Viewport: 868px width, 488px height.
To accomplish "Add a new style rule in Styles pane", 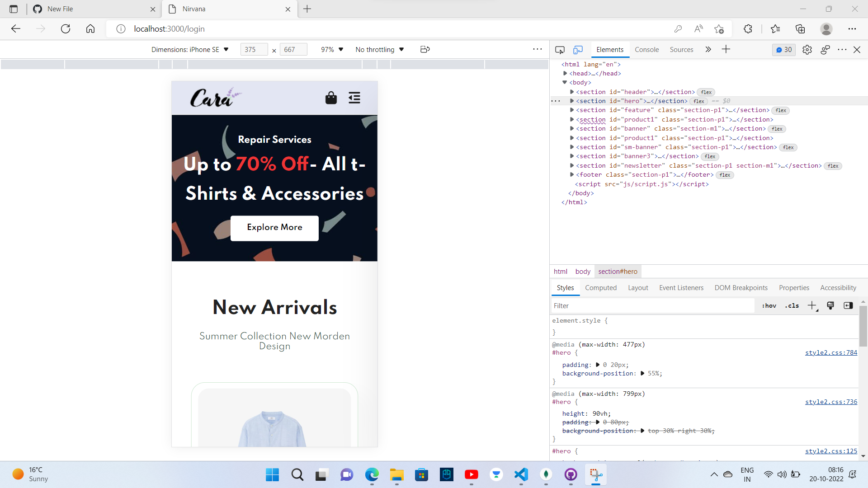I will coord(812,305).
